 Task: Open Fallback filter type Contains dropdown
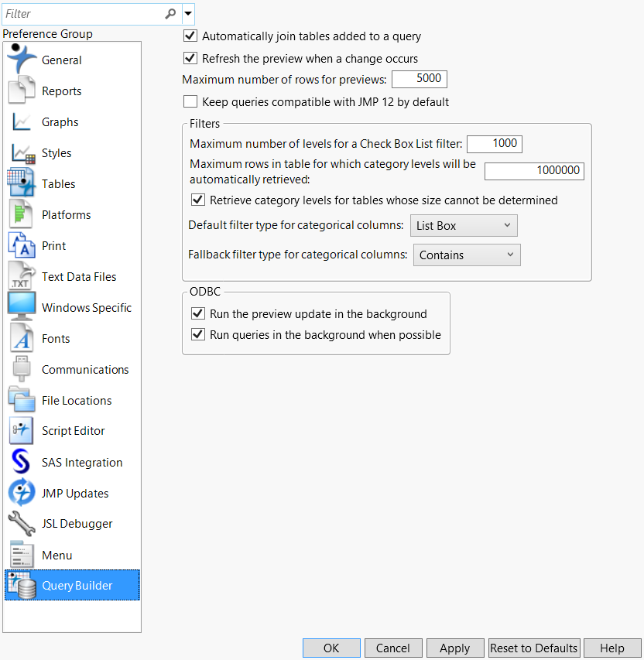click(x=467, y=255)
